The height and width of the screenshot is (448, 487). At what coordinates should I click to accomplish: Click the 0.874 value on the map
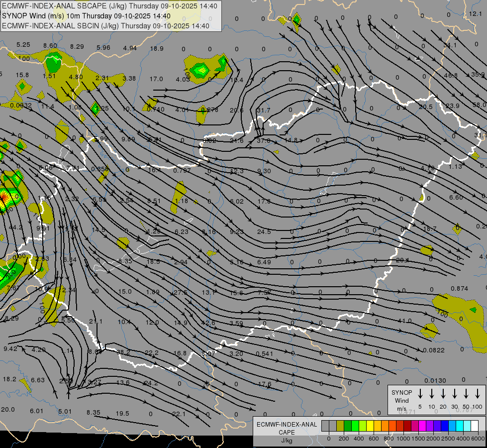pyautogui.click(x=459, y=289)
